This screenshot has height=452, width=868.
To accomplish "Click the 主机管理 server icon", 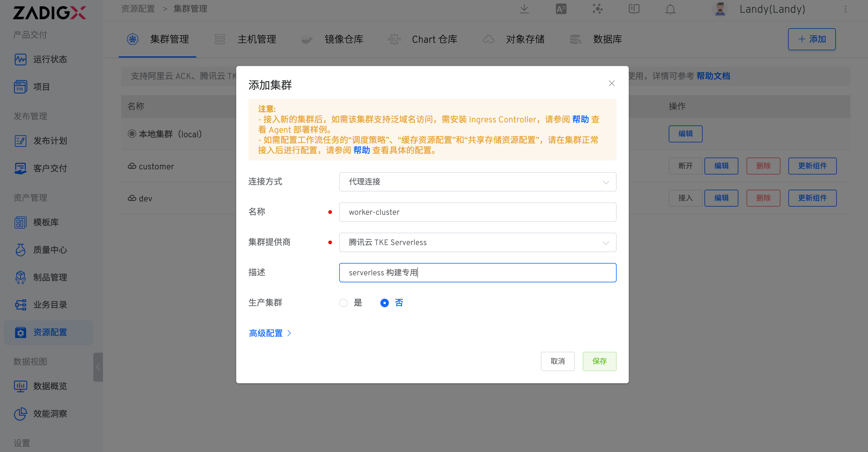I will [x=220, y=39].
